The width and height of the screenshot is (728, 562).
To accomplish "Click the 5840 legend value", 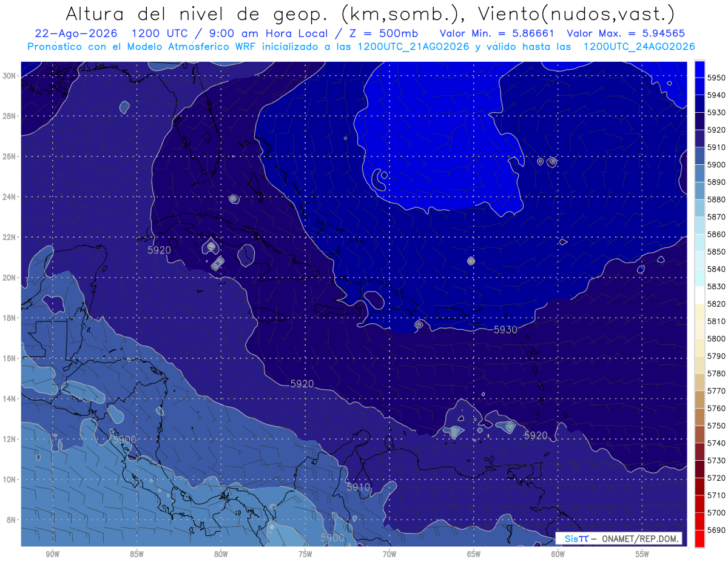I will 716,269.
